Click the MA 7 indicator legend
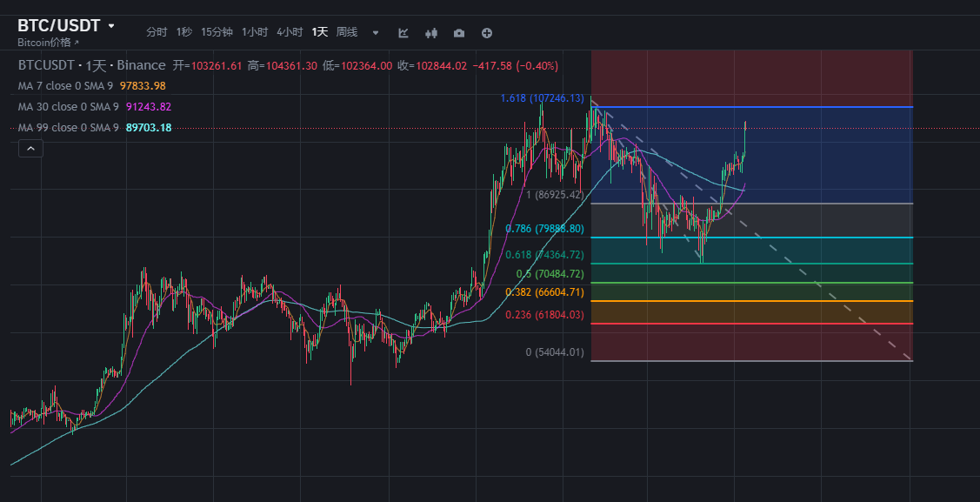This screenshot has width=980, height=502. coord(66,86)
